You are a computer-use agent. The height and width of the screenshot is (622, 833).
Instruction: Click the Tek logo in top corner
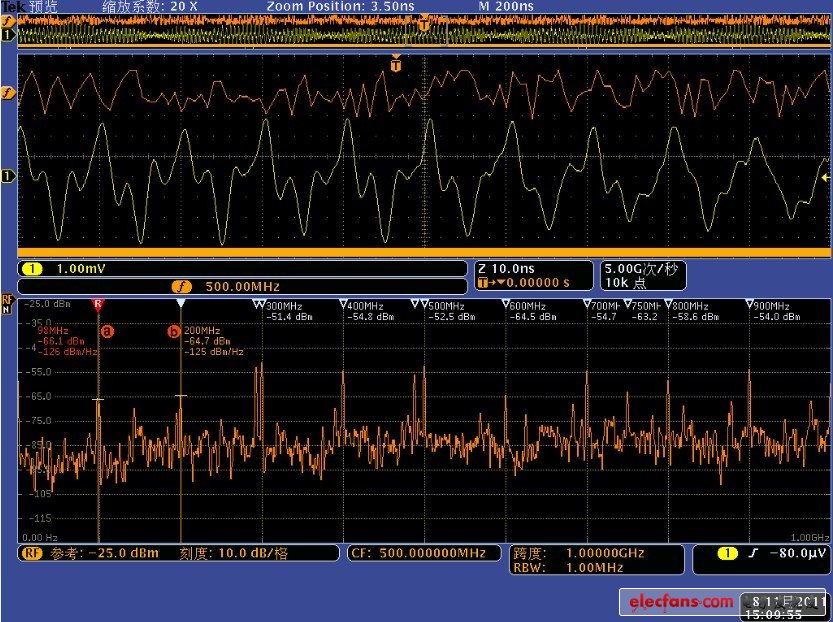click(x=12, y=6)
